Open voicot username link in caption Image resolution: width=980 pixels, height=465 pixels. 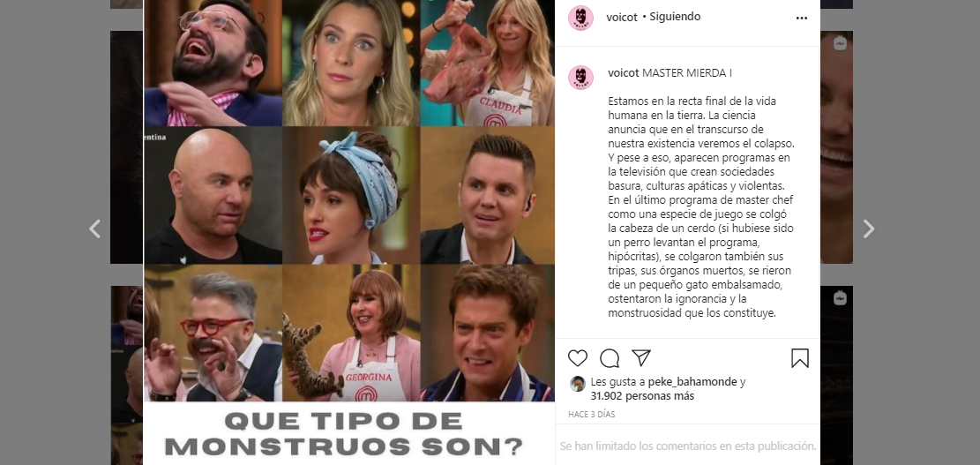pos(624,73)
